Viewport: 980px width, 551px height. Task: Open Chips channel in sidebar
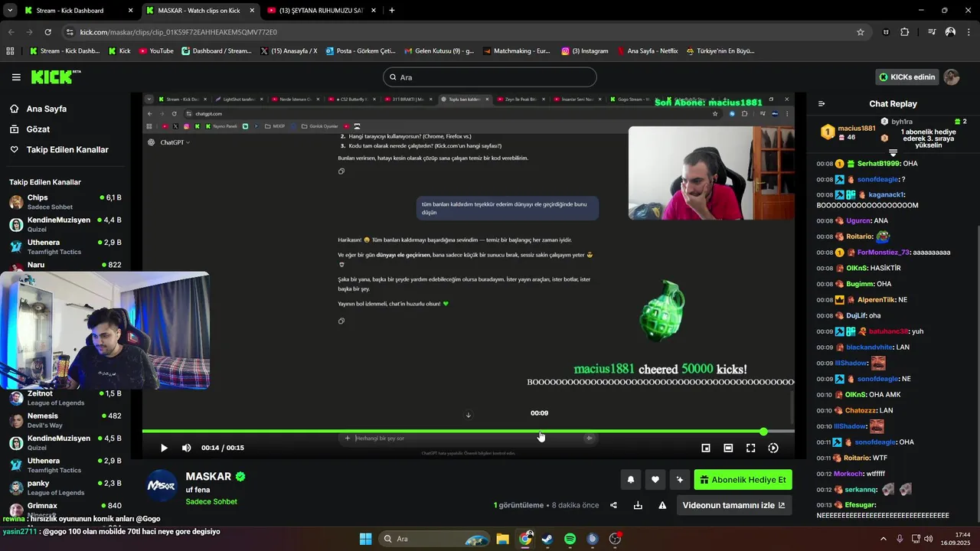(x=65, y=202)
